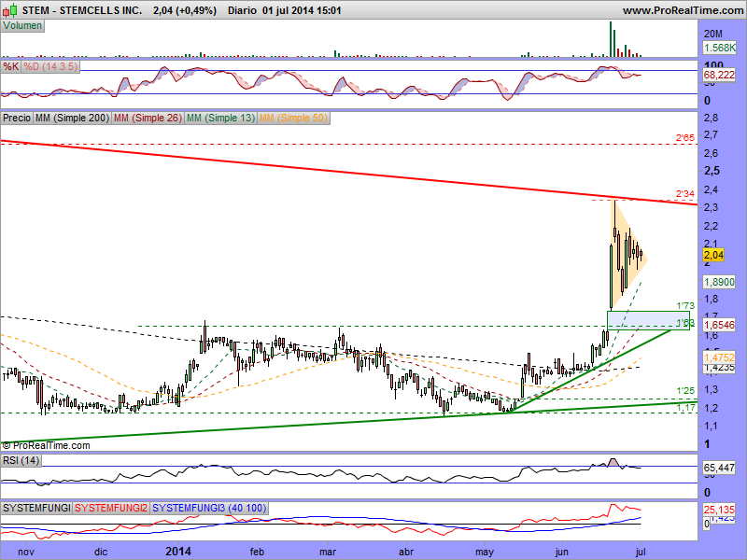Click the "1,17" support level label

click(686, 408)
